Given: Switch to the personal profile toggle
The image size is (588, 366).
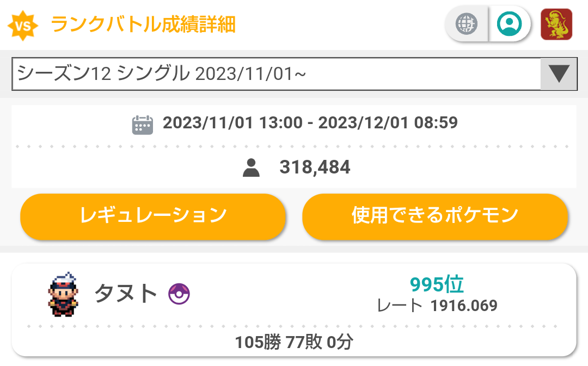Looking at the screenshot, I should (509, 24).
